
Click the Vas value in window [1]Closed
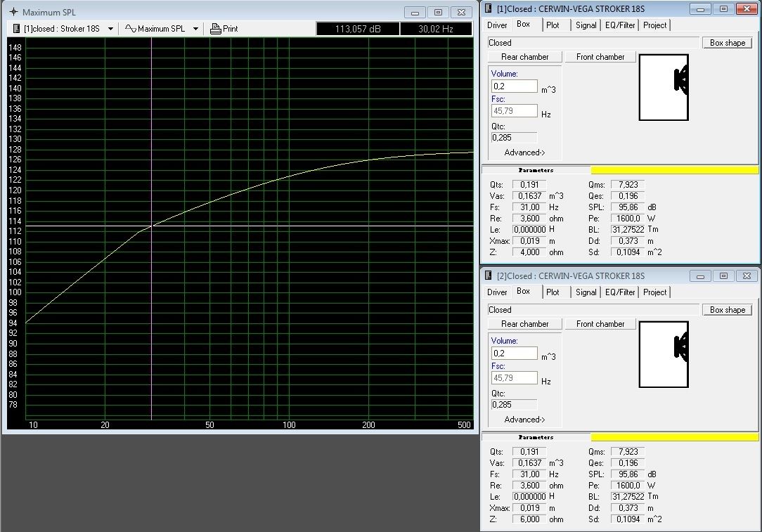529,196
